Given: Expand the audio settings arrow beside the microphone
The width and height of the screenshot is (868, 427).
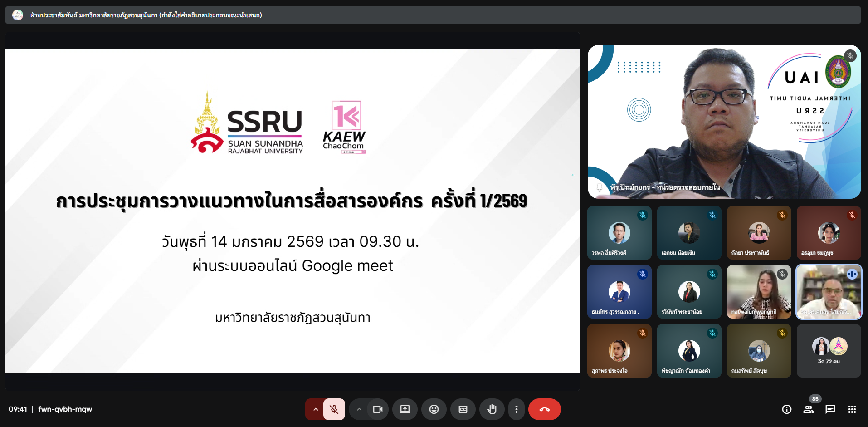Looking at the screenshot, I should 315,409.
